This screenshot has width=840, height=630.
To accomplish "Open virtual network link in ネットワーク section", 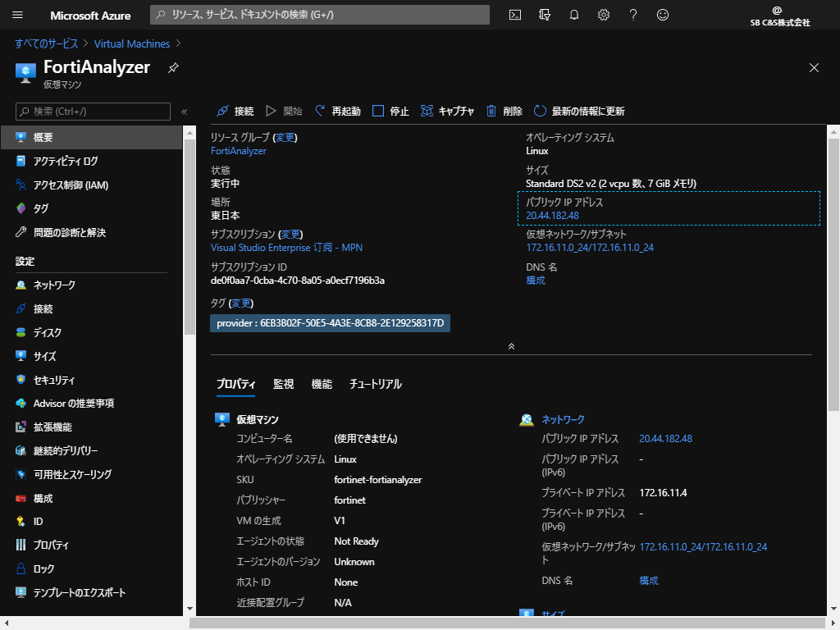I will click(x=703, y=547).
